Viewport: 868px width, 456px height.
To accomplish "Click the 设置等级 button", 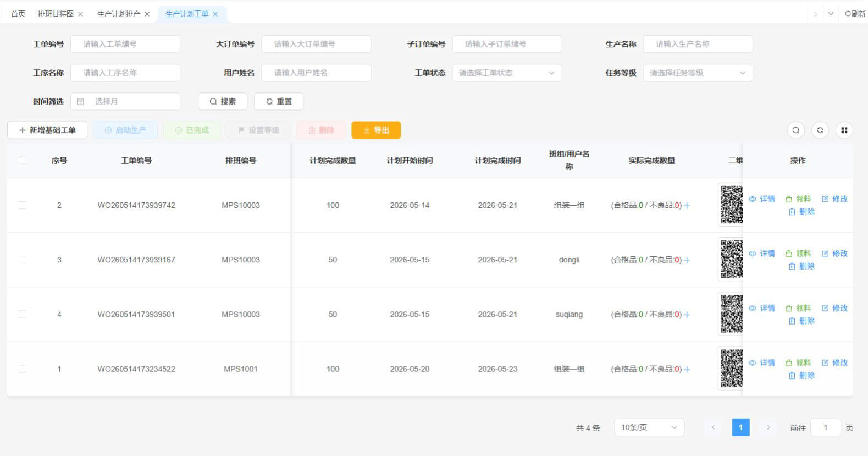I will pos(258,130).
